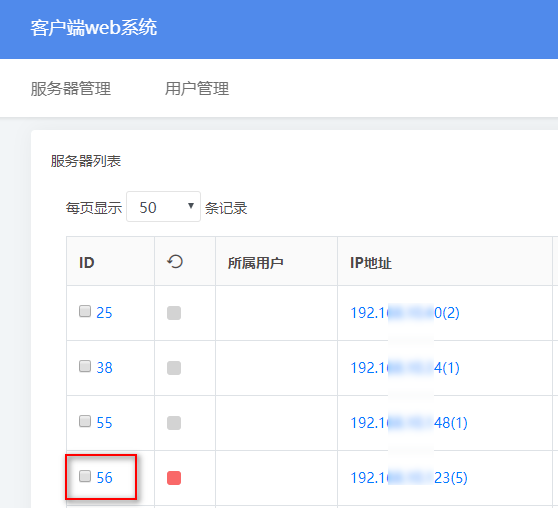This screenshot has height=508, width=558.
Task: Open IP address link ending 48(1)
Action: coord(409,423)
